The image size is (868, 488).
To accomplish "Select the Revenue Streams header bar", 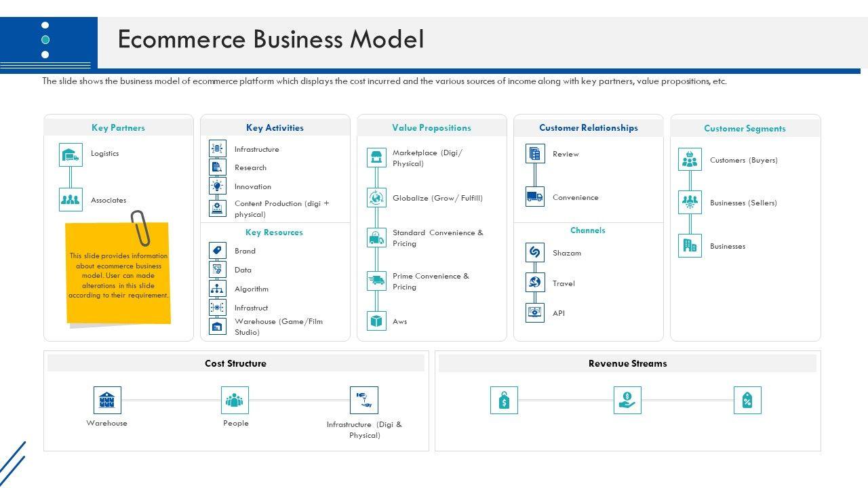I will pyautogui.click(x=627, y=363).
